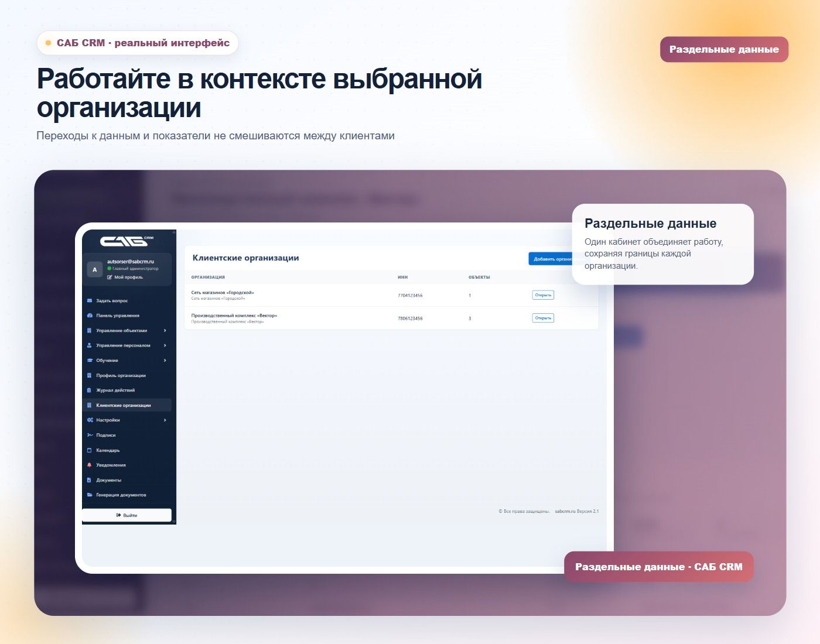Open Производственный комплекс «Вектор» with Открыть button
The height and width of the screenshot is (644, 820).
(543, 318)
